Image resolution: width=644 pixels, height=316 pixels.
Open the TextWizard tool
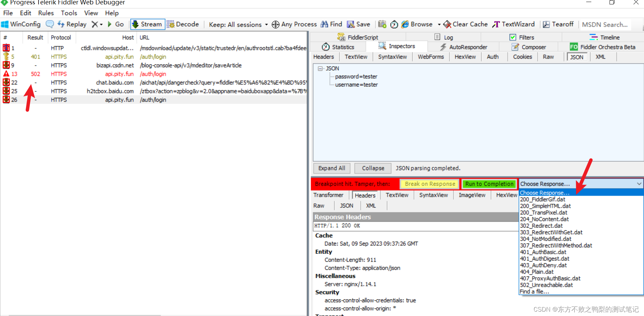coord(514,24)
